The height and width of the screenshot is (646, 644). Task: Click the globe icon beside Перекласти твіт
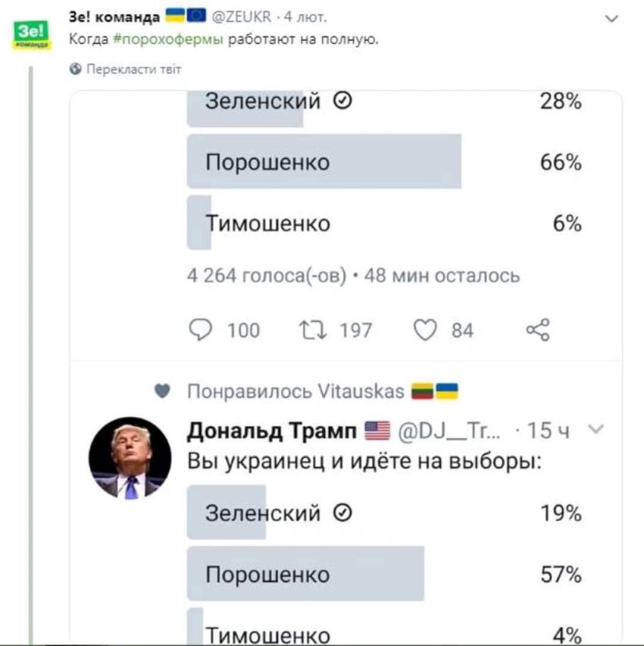click(x=75, y=69)
